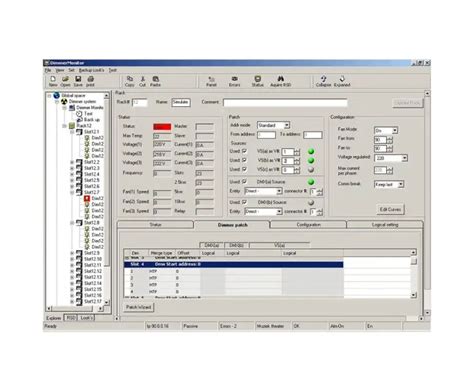Click the rack Name input field
The image size is (474, 389).
[x=181, y=102]
